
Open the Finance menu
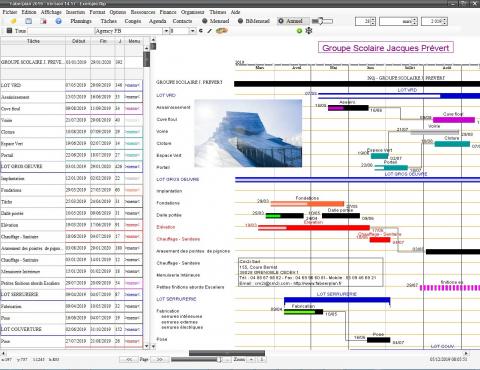168,12
